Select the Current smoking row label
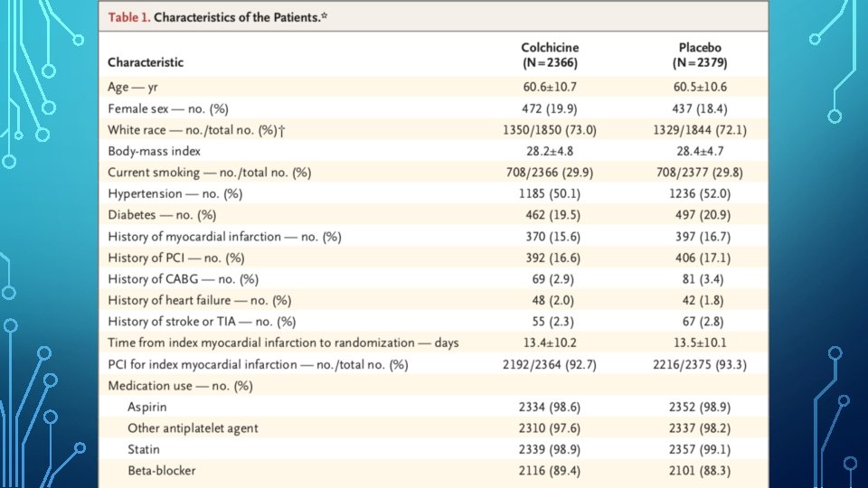 (209, 173)
